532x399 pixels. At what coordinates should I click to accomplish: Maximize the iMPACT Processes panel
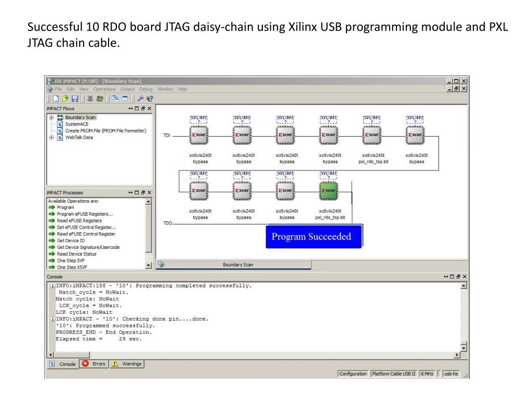(137, 193)
